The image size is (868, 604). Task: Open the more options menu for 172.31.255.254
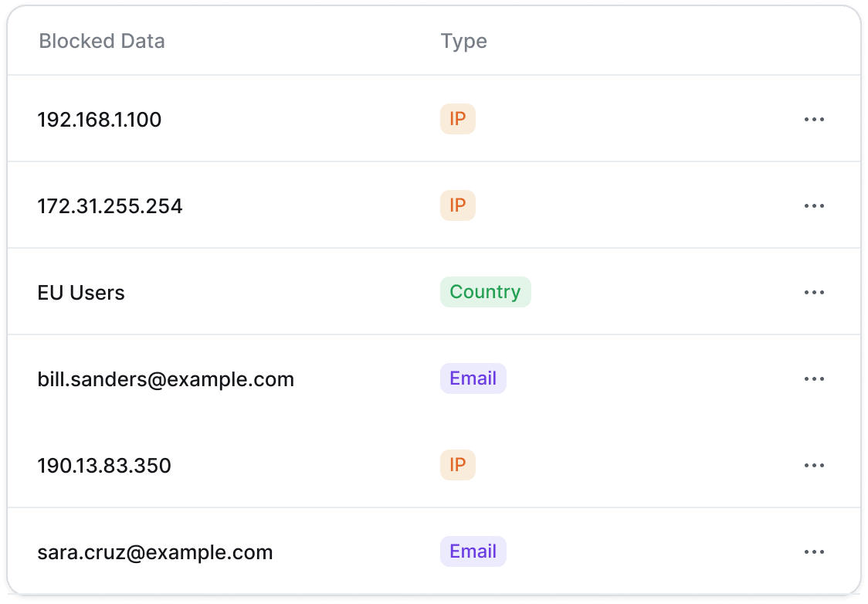pos(814,206)
